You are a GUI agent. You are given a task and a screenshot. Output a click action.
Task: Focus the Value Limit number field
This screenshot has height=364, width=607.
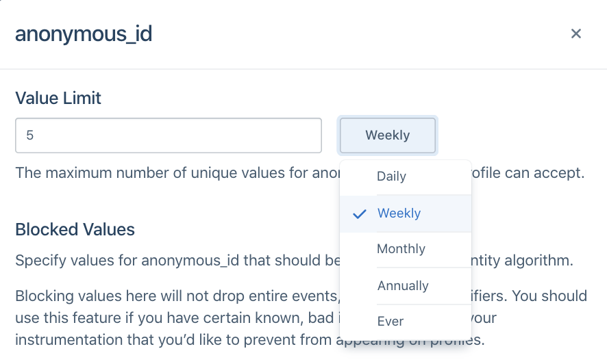(x=169, y=135)
